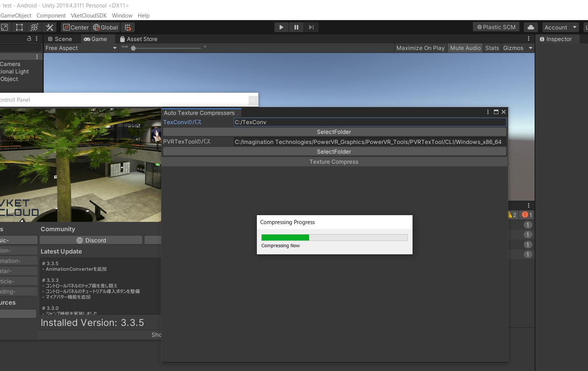Open the Console panel three-dot menu
Image resolution: width=588 pixels, height=371 pixels.
[x=529, y=205]
